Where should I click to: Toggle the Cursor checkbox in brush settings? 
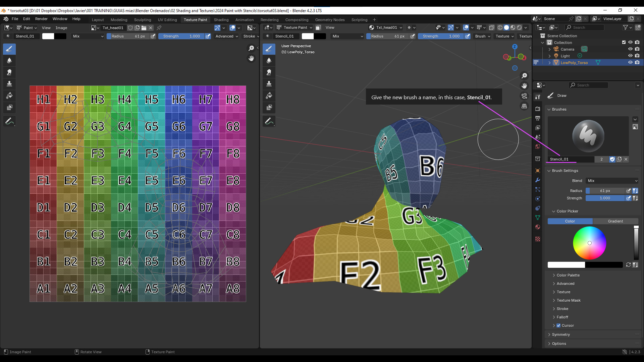click(558, 325)
